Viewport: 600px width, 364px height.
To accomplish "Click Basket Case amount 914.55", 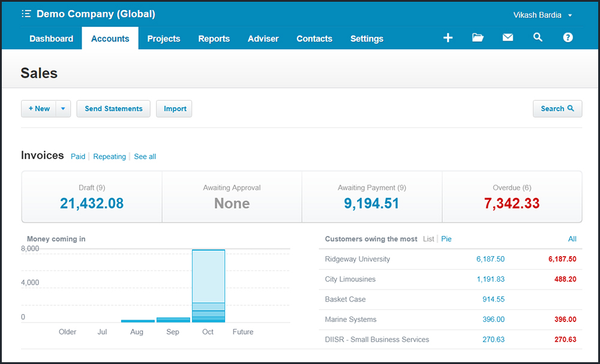I will pos(493,299).
